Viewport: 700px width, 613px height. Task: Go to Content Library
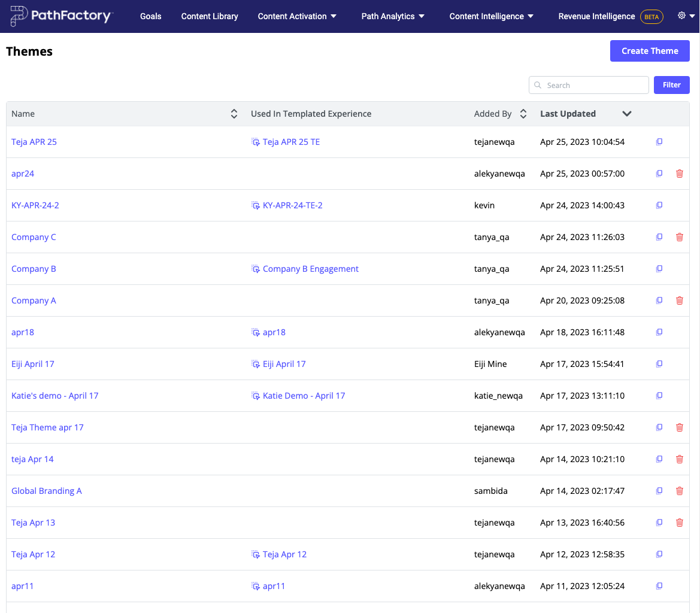pos(210,16)
